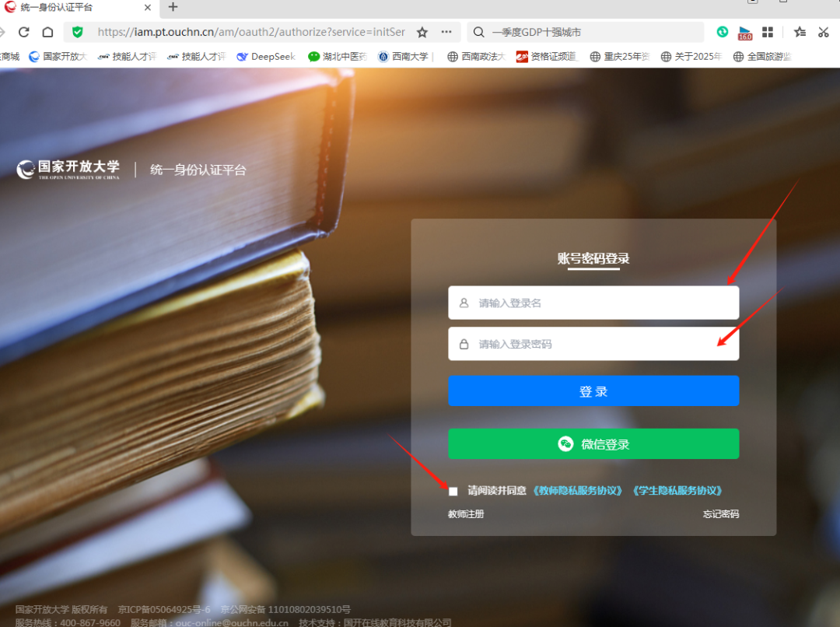Click the search magnifier icon
This screenshot has height=627, width=840.
[479, 32]
